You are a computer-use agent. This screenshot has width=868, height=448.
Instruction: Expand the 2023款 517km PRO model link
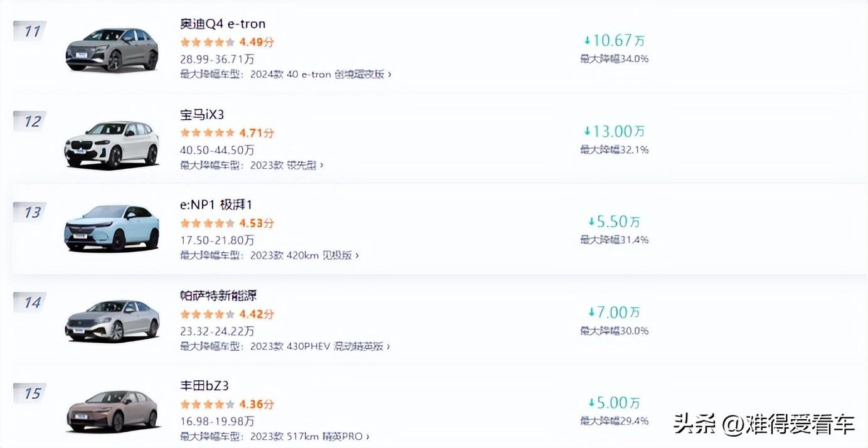coord(309,436)
